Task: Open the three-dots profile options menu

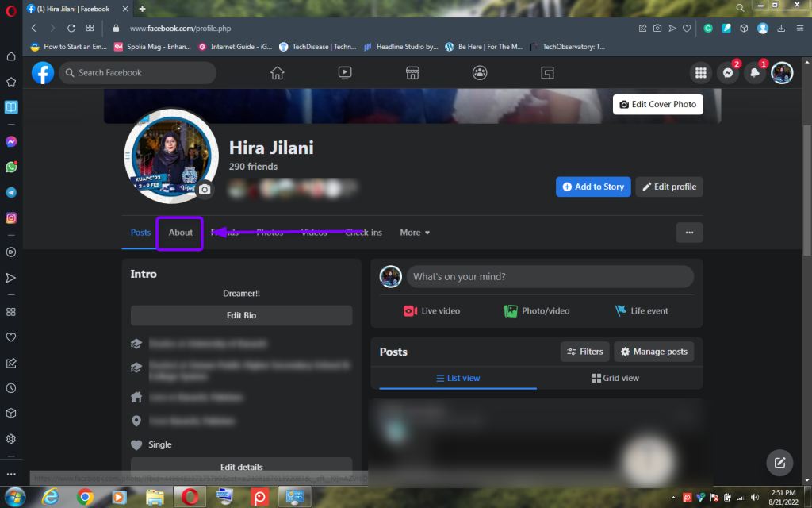Action: tap(689, 233)
